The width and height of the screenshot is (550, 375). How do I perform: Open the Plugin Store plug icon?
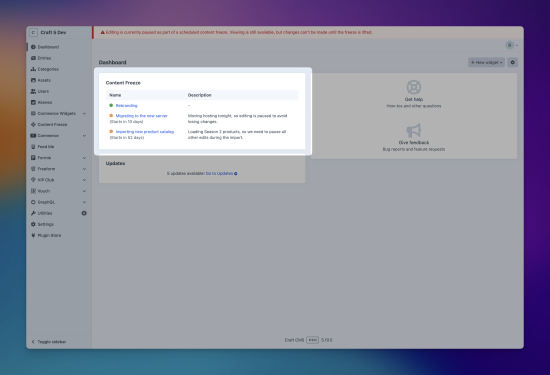[33, 235]
